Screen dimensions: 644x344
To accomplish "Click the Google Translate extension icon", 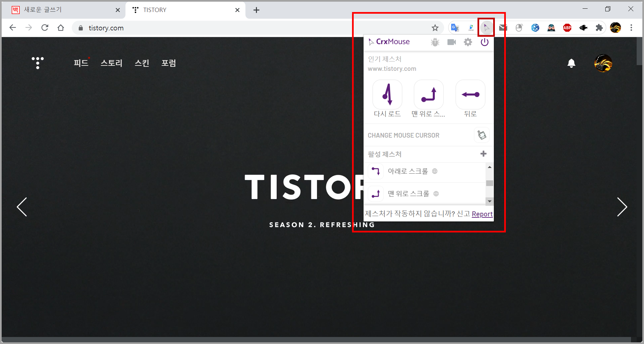I will pos(454,28).
